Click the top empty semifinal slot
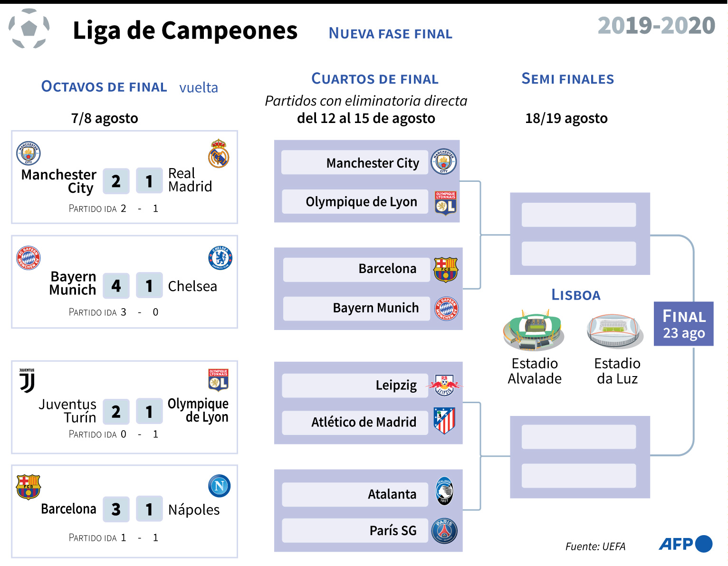The image size is (728, 566). [x=578, y=215]
